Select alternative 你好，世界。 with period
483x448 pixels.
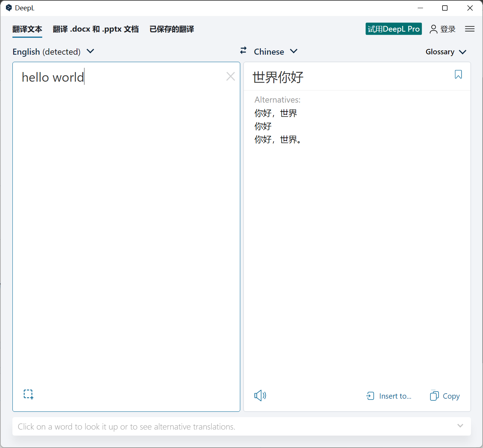tap(278, 140)
